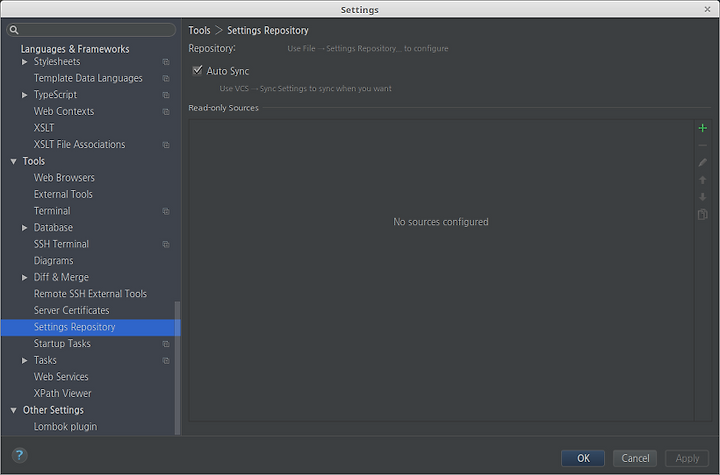This screenshot has height=475, width=720.
Task: Open Terminal settings page
Action: [x=52, y=211]
